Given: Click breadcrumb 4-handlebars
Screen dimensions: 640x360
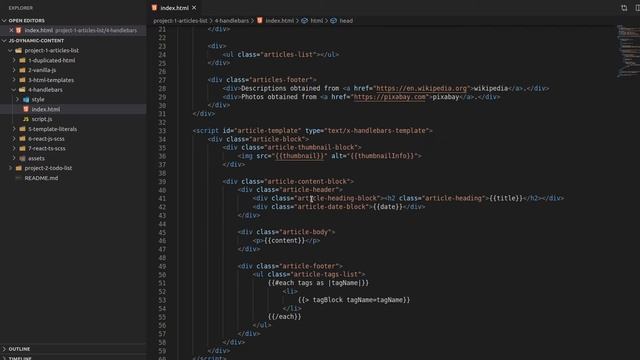Looking at the screenshot, I should tap(231, 21).
